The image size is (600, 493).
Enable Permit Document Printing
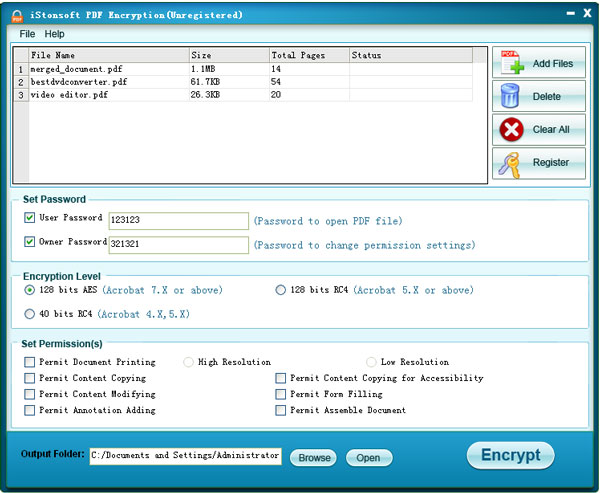pos(30,362)
